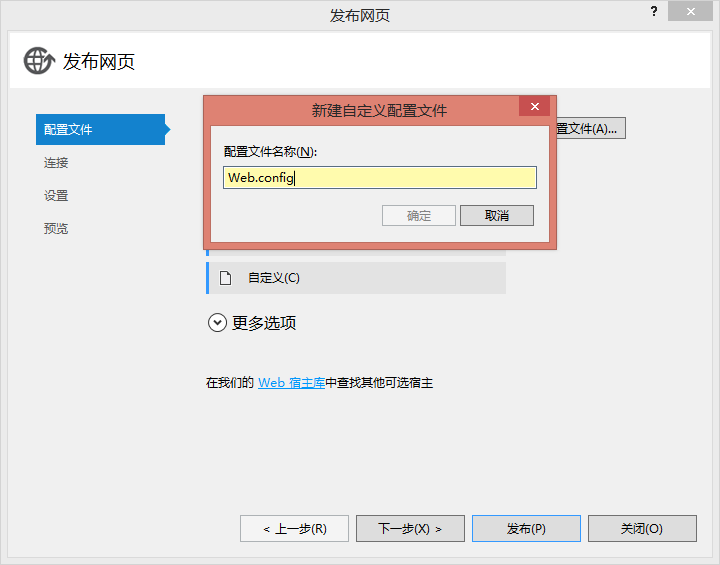
Task: Choose the 自定义(C) publish target
Action: tap(356, 278)
